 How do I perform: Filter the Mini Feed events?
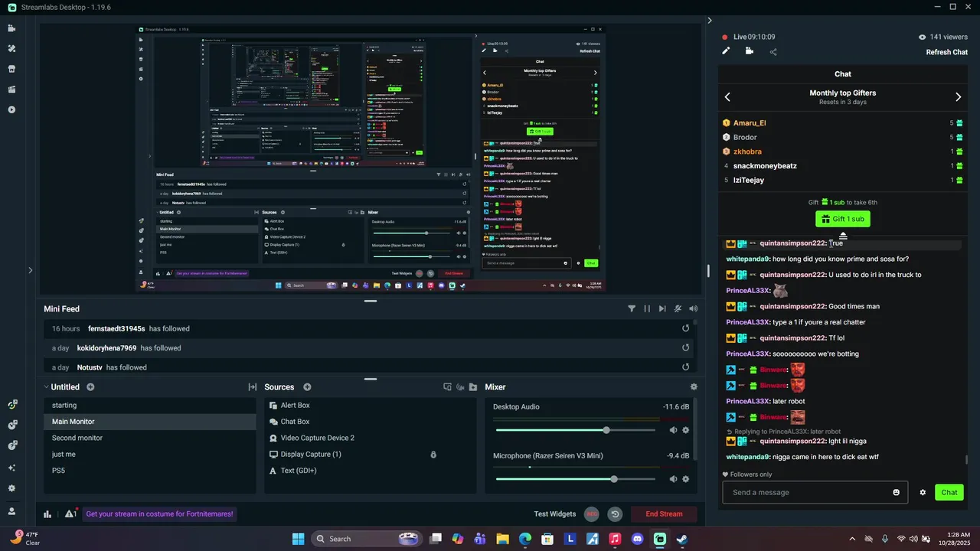coord(632,309)
